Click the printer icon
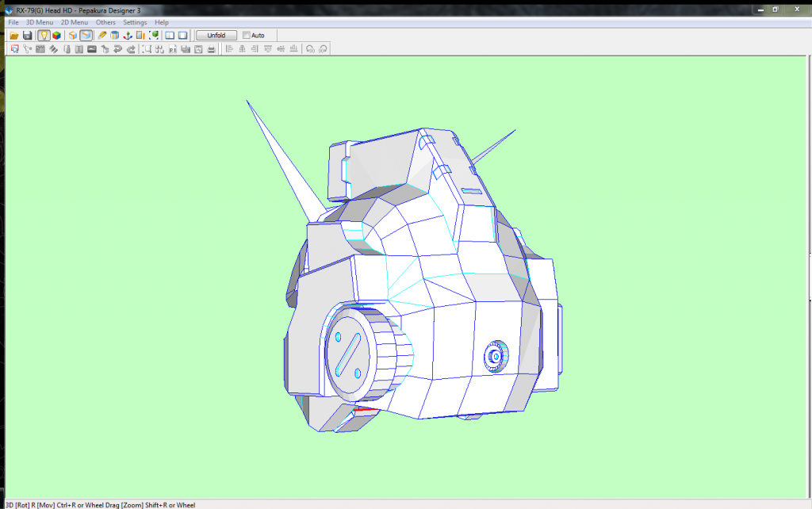Viewport: 812px width, 509px height. pyautogui.click(x=211, y=48)
